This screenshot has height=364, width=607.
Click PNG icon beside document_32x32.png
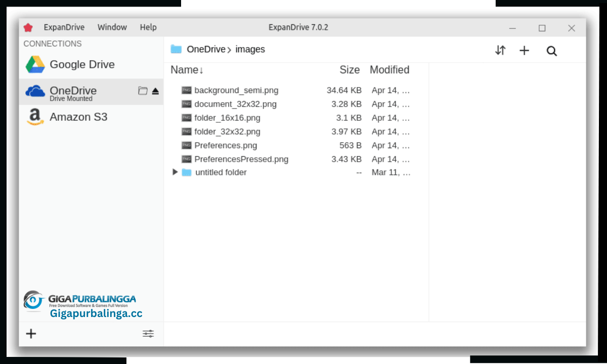(187, 104)
